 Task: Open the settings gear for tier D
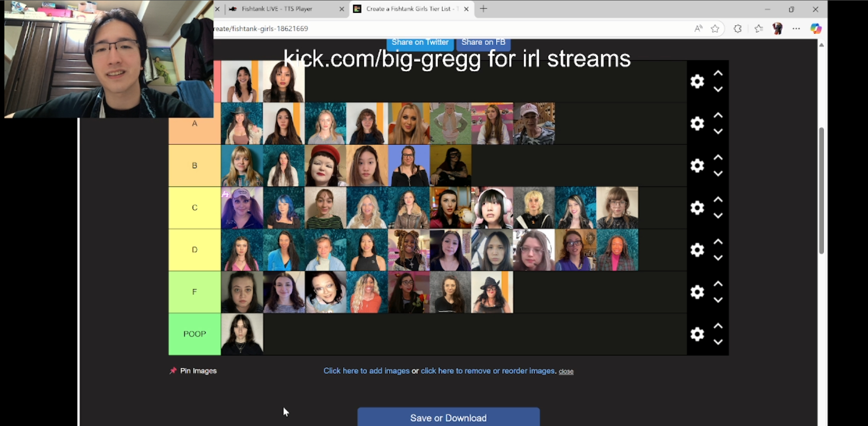coord(697,250)
